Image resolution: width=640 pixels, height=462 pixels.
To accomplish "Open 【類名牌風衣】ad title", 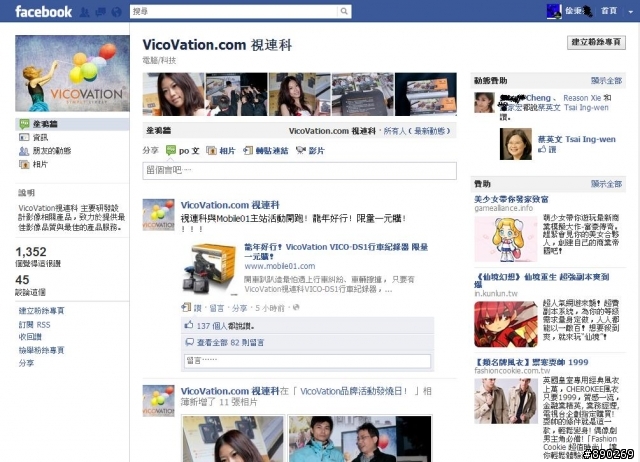I will point(531,362).
